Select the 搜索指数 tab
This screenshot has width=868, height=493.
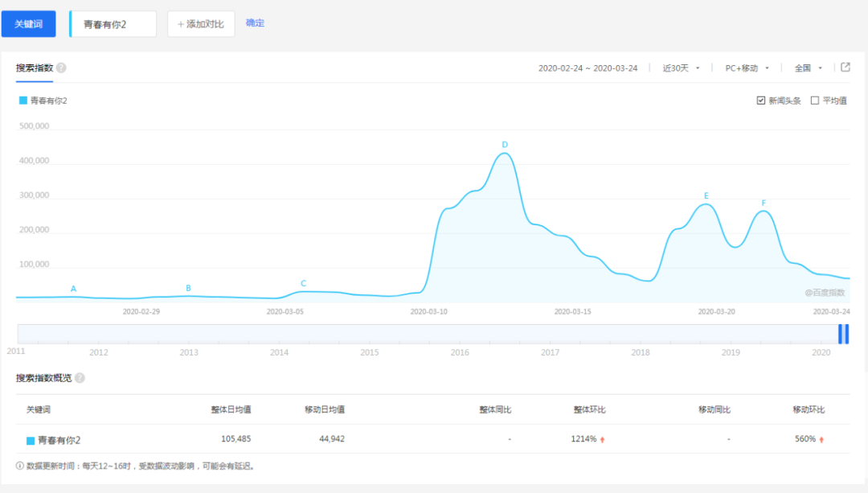pyautogui.click(x=35, y=68)
